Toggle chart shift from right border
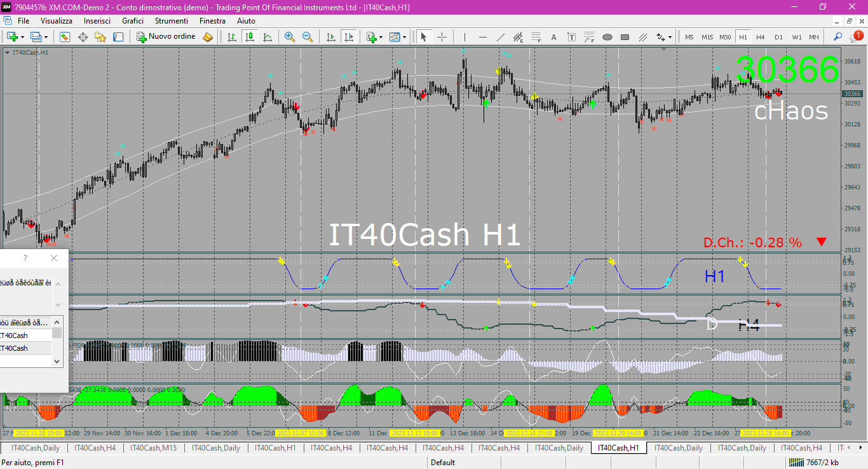Image resolution: width=868 pixels, height=469 pixels. point(348,37)
